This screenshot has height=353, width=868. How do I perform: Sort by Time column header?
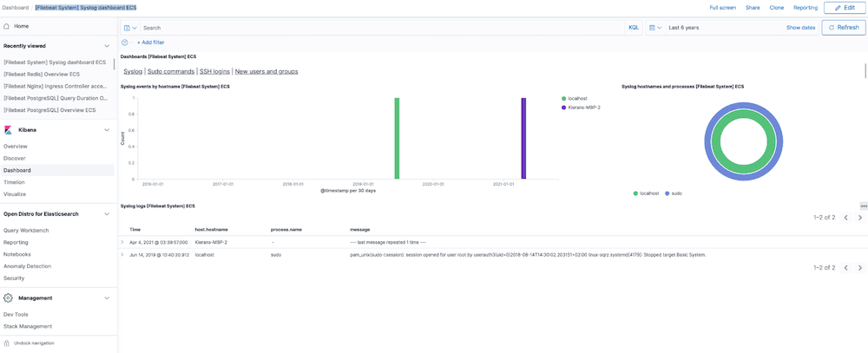click(x=135, y=229)
